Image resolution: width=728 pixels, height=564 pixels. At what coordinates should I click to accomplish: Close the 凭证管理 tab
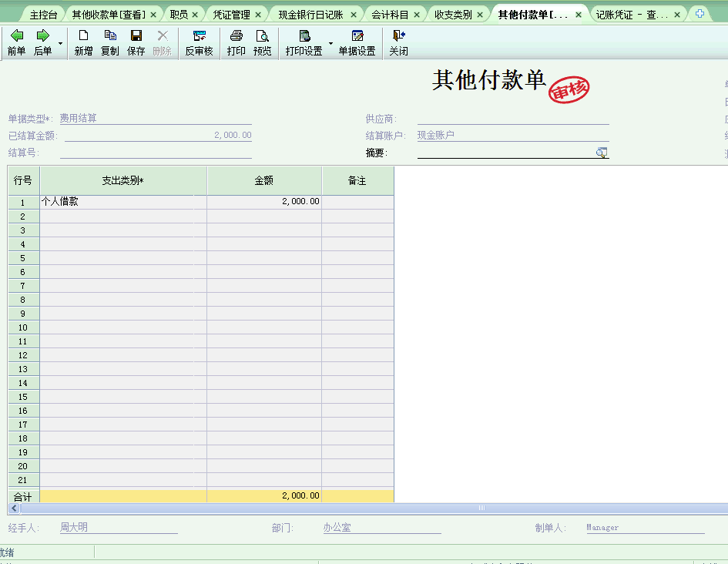click(258, 15)
